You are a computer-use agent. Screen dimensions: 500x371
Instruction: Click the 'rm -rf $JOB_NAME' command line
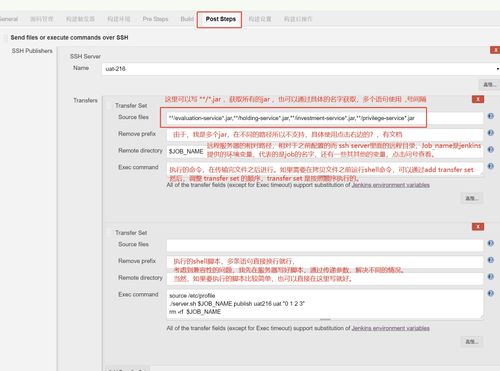[x=195, y=312]
